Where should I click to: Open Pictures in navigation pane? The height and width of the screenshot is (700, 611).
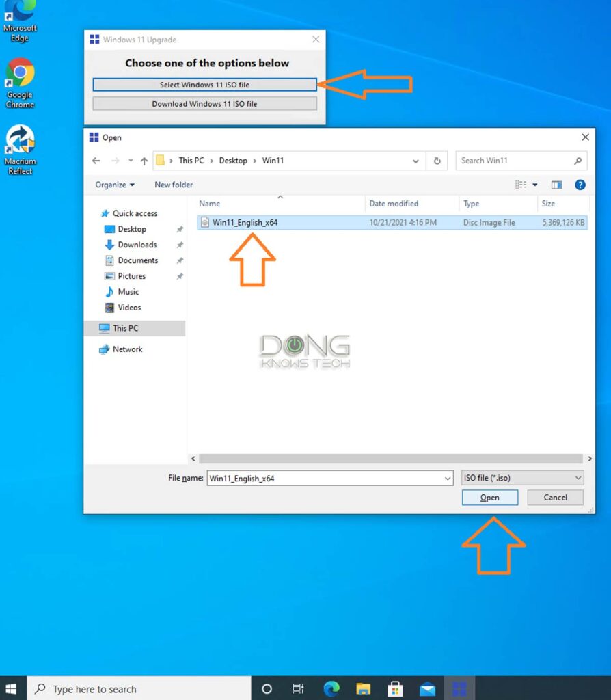pyautogui.click(x=125, y=276)
